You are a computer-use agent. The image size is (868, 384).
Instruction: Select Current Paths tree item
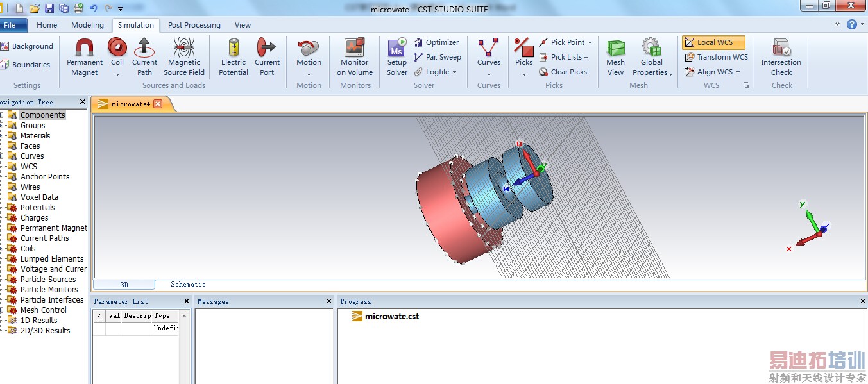point(44,238)
